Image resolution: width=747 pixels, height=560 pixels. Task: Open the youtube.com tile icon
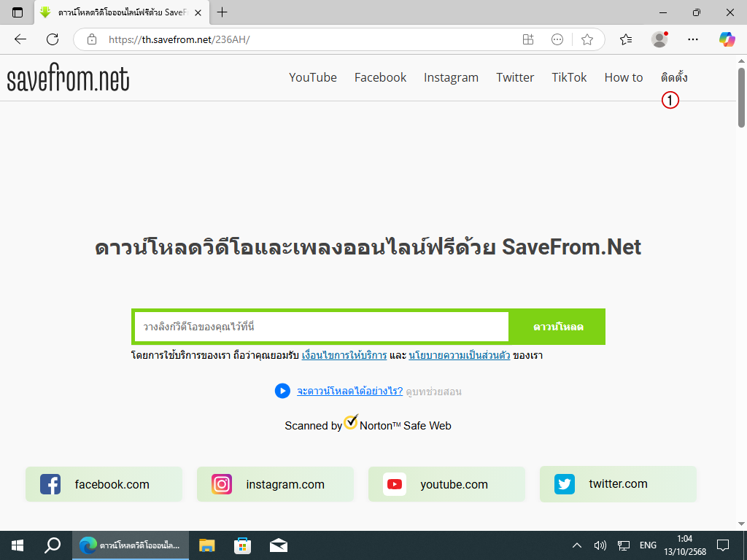395,484
